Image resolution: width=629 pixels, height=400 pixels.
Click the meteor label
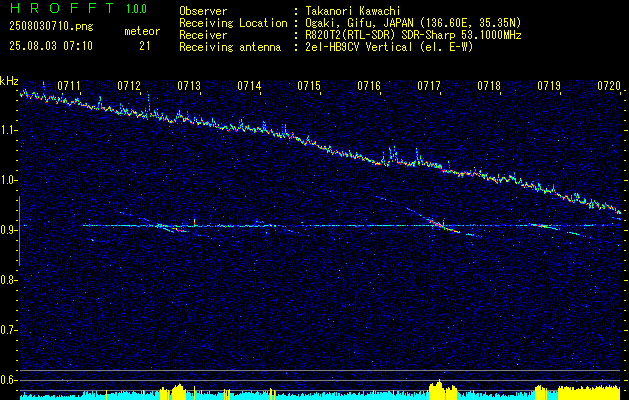[142, 31]
